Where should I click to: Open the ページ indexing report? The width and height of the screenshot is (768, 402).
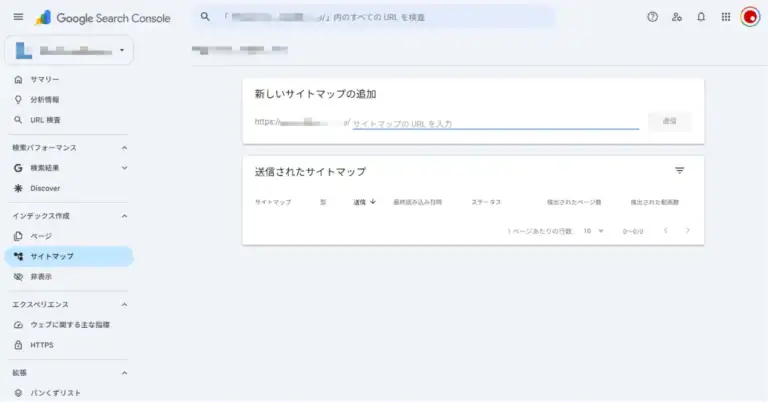coord(41,236)
